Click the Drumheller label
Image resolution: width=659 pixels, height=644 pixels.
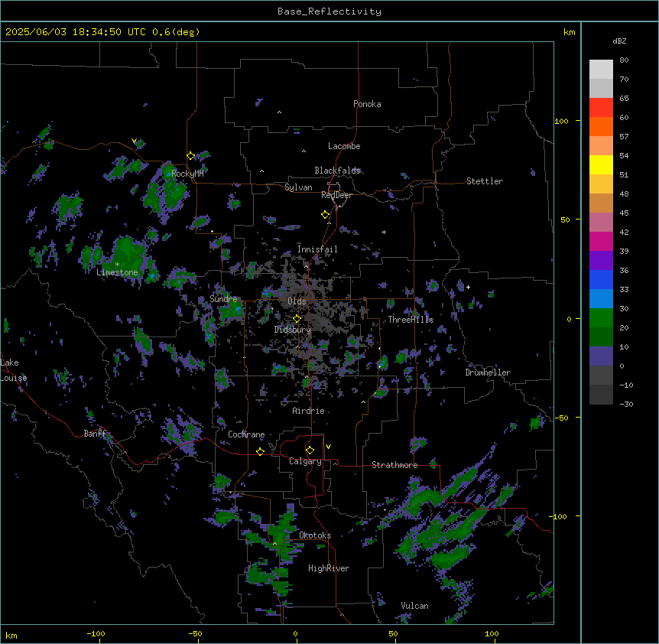tap(488, 372)
